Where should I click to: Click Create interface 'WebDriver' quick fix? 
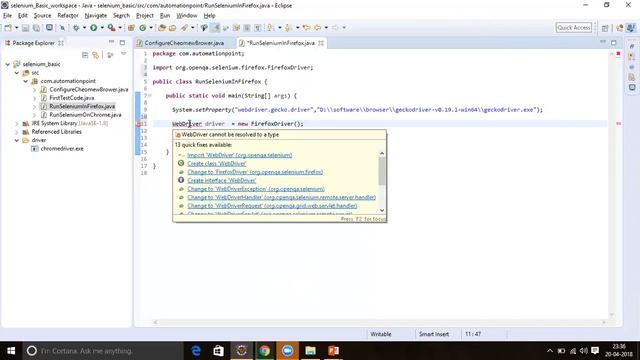pos(222,180)
